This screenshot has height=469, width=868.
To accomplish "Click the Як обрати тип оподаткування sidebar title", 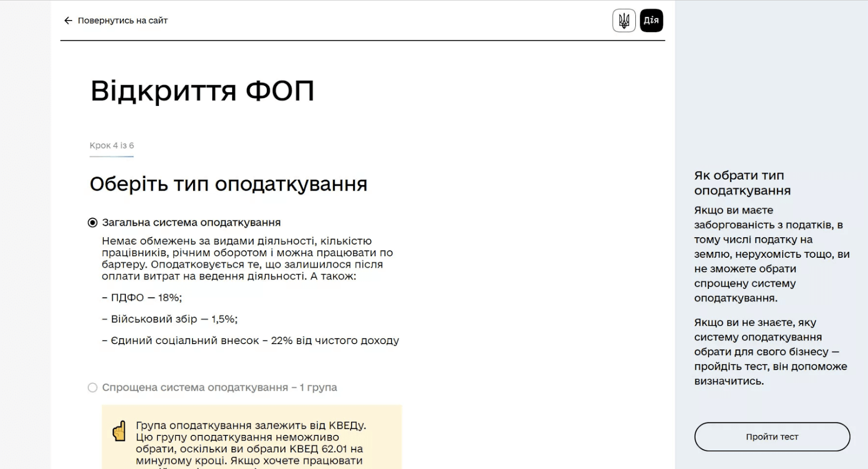I will click(742, 183).
